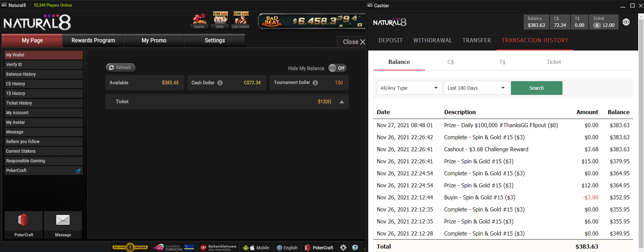Open the All/Any Type dropdown
The image size is (644, 252).
pyautogui.click(x=409, y=88)
